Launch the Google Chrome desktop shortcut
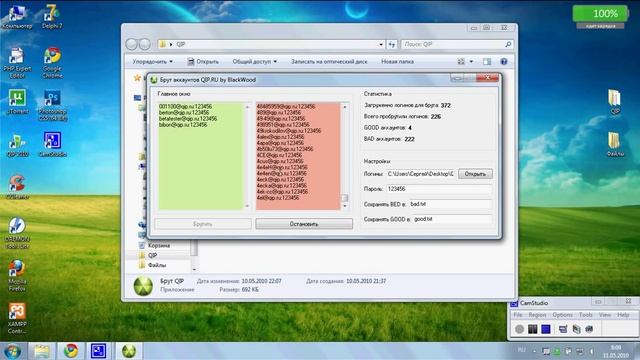The width and height of the screenshot is (640, 360). [x=52, y=63]
